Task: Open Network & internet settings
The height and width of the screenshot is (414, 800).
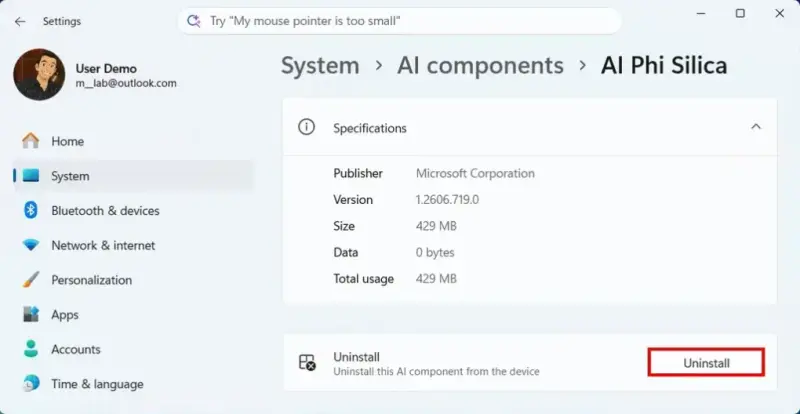Action: click(x=133, y=245)
